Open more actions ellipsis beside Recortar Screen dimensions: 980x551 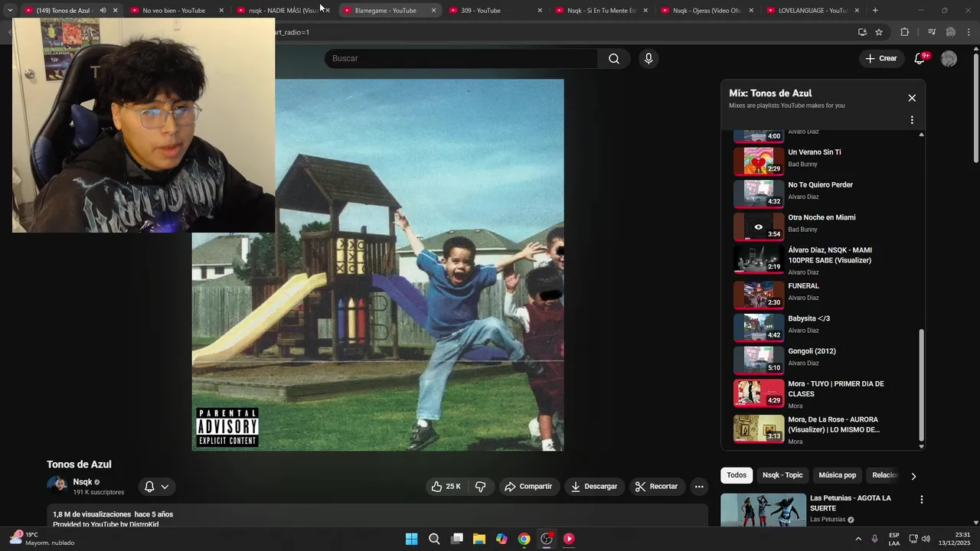(x=699, y=487)
